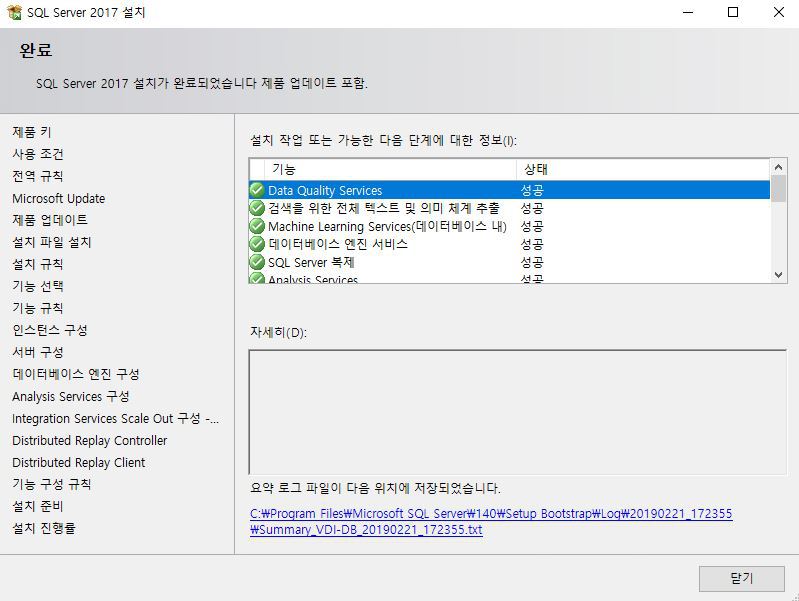Select the SQL Server 복제 row
This screenshot has height=601, width=799.
[510, 262]
